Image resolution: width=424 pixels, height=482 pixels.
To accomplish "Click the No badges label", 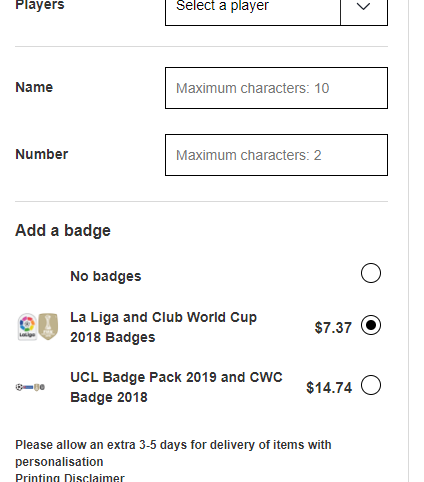I will coord(106,276).
